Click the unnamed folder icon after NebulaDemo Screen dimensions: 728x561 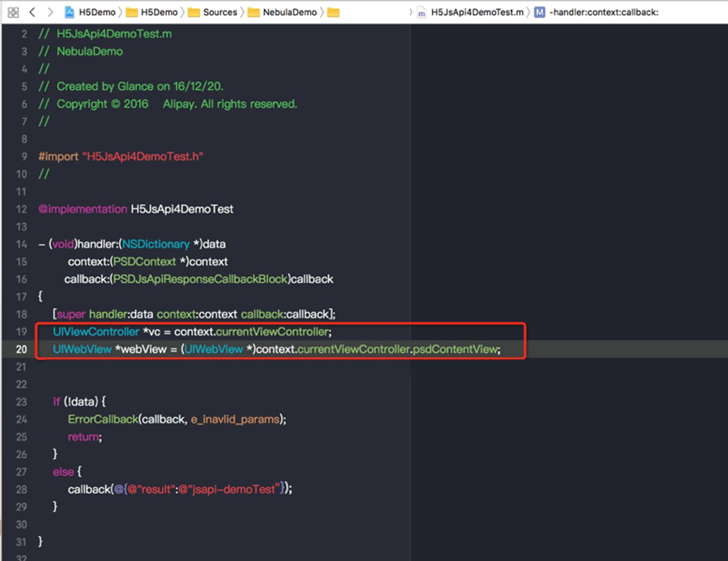[333, 12]
